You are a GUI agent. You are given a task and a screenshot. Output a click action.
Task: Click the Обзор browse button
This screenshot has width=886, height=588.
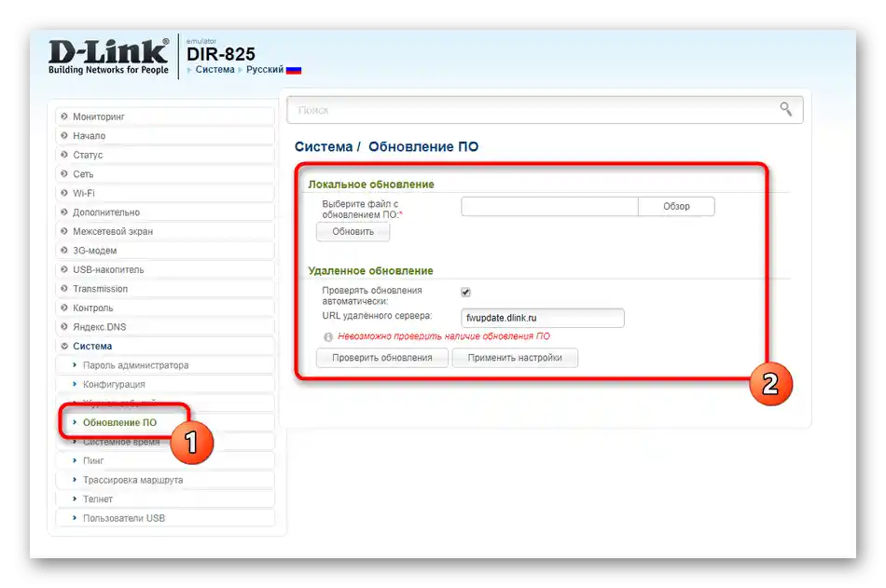tap(676, 207)
